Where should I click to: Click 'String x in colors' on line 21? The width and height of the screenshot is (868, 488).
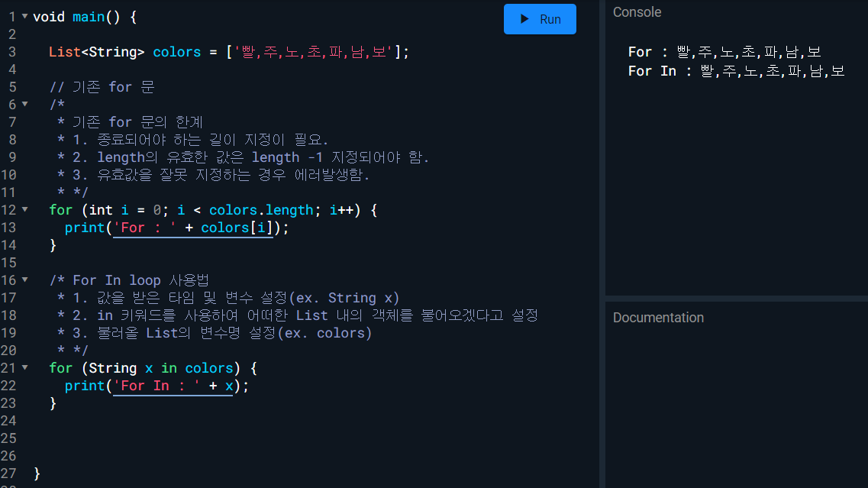pyautogui.click(x=160, y=368)
